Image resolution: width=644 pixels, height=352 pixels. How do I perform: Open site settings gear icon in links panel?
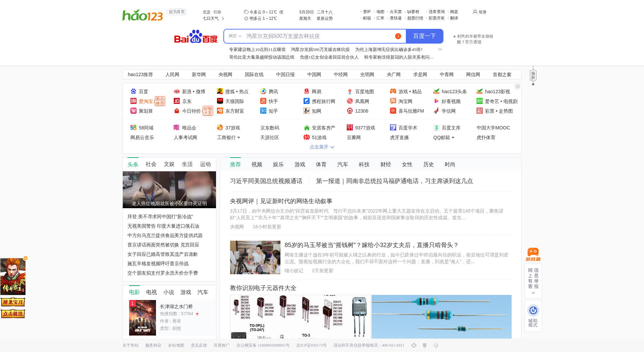tap(518, 86)
